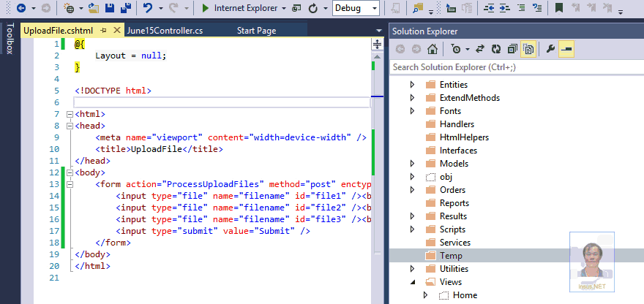644x304 pixels.
Task: Click the New Project globe icon
Action: click(70, 8)
